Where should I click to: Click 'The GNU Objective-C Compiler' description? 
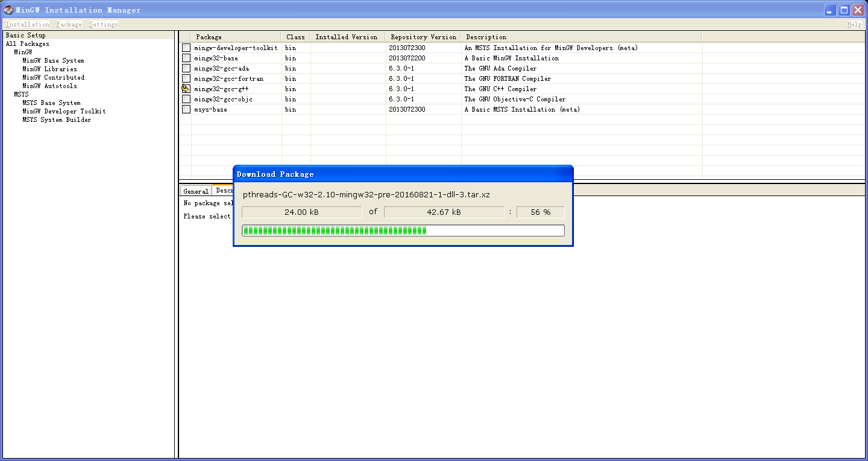click(x=515, y=99)
